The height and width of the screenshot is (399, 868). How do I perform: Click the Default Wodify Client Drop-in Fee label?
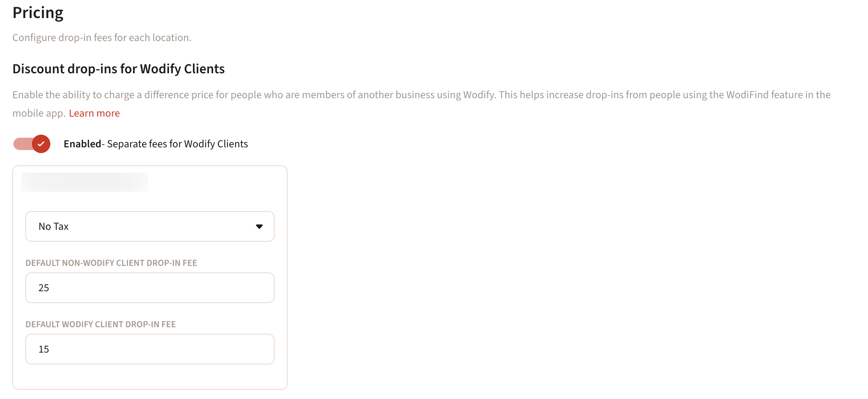(101, 324)
